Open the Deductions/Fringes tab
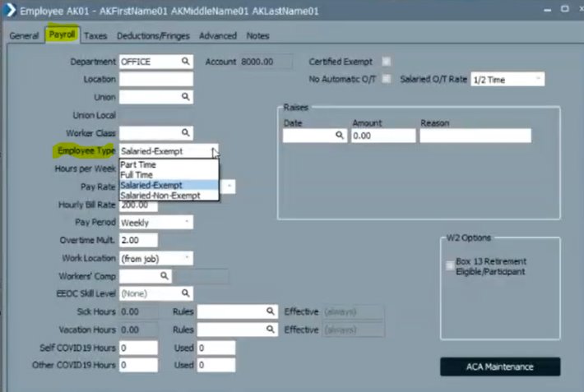Viewport: 584px width, 392px height. (x=155, y=36)
